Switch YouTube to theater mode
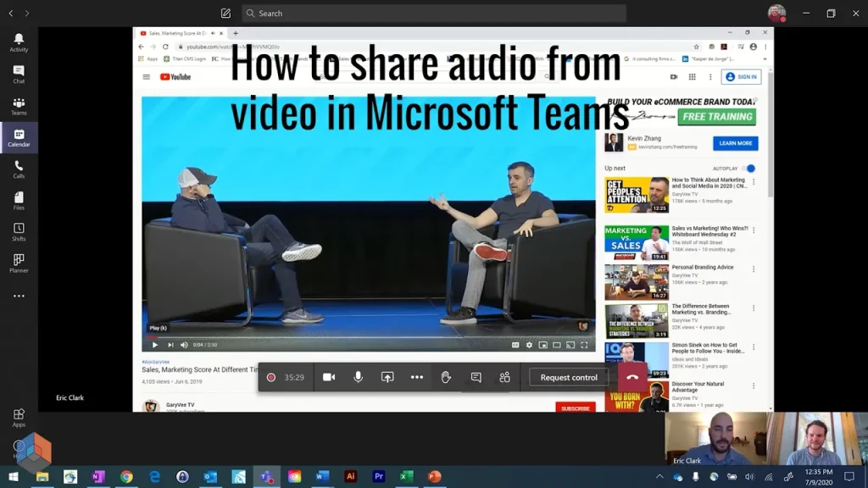This screenshot has height=488, width=868. point(557,345)
